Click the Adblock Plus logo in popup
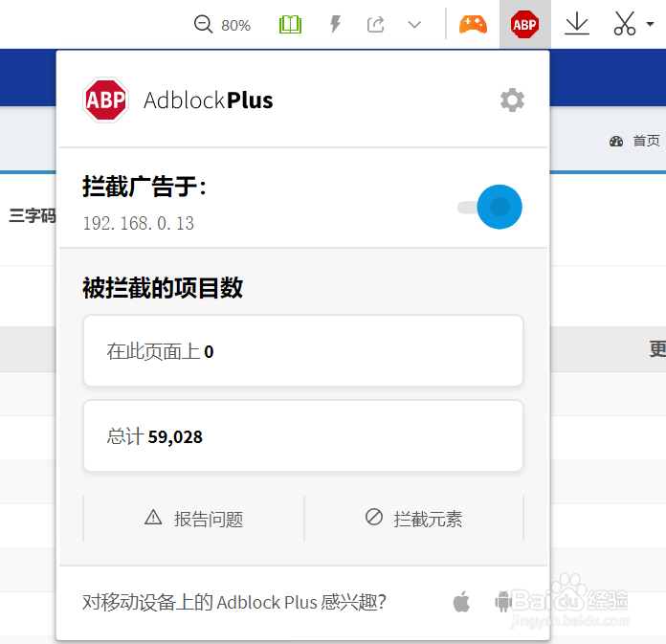Screen dimensions: 666x644 coord(105,100)
